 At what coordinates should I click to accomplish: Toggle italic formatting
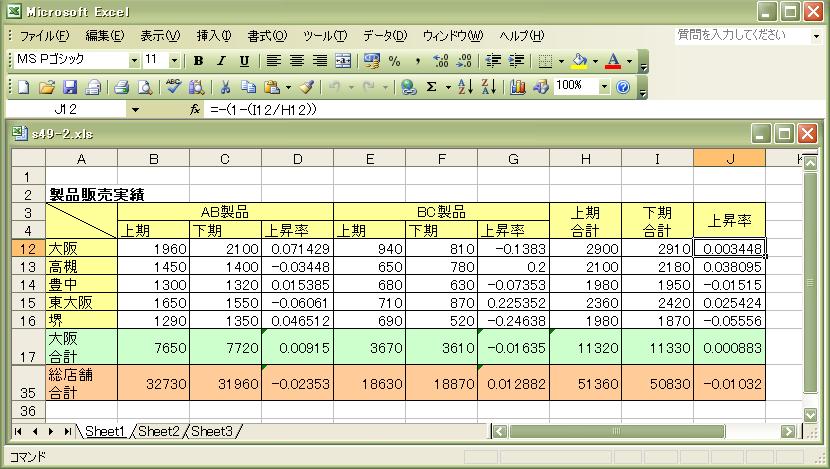[x=221, y=61]
